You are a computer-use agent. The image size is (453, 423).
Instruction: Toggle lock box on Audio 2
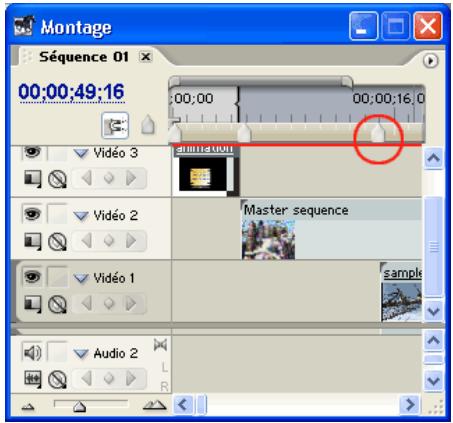(x=57, y=352)
